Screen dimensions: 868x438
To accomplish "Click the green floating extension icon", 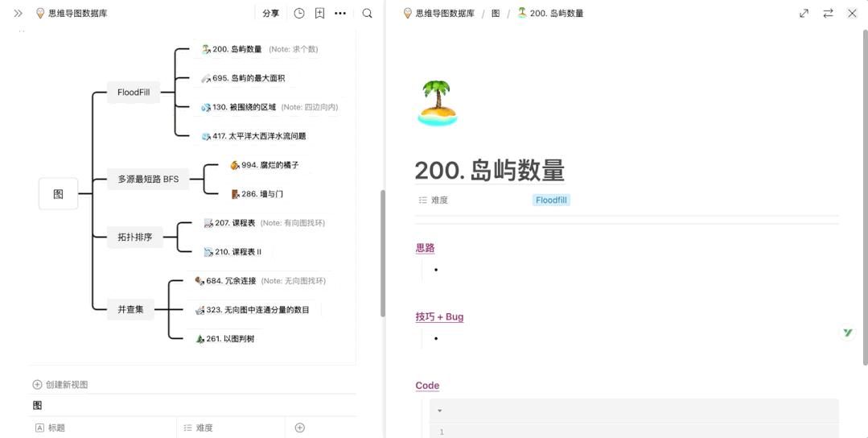I will click(x=847, y=333).
